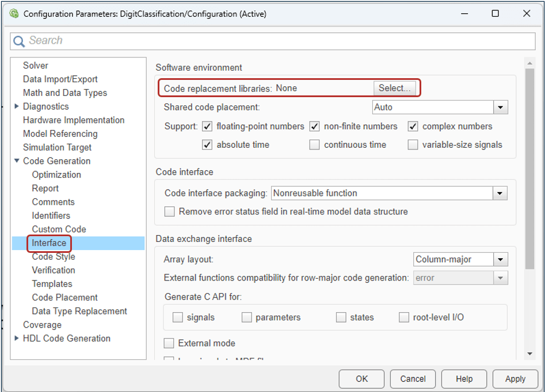Disable support for floating-point numbers

click(207, 126)
